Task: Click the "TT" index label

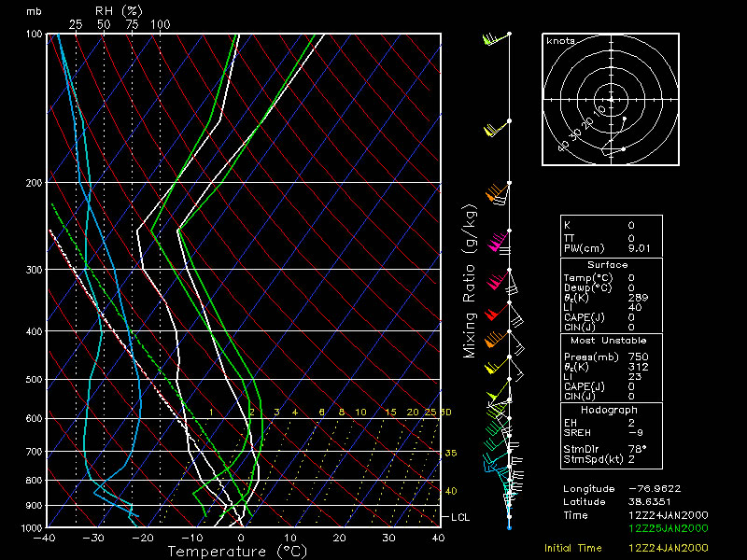Action: coord(570,238)
